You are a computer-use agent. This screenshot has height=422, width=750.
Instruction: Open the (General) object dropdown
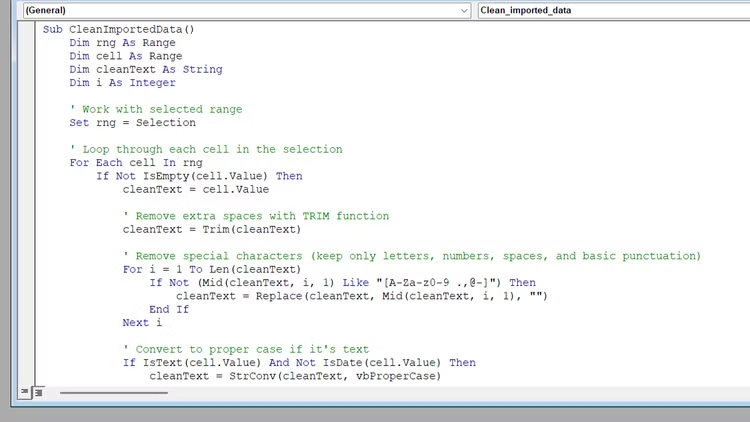tap(247, 11)
